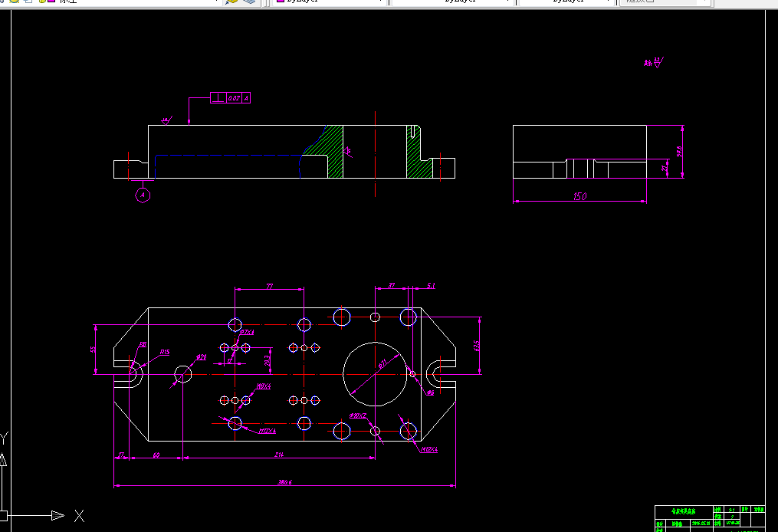Pick the 55 vertical dimension text
Screen dimensions: 778x532
93,350
